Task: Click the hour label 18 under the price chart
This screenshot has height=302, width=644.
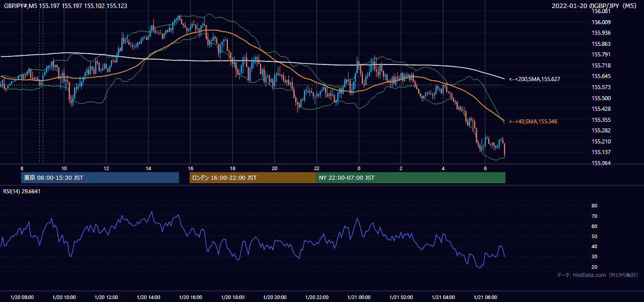Action: [232, 168]
